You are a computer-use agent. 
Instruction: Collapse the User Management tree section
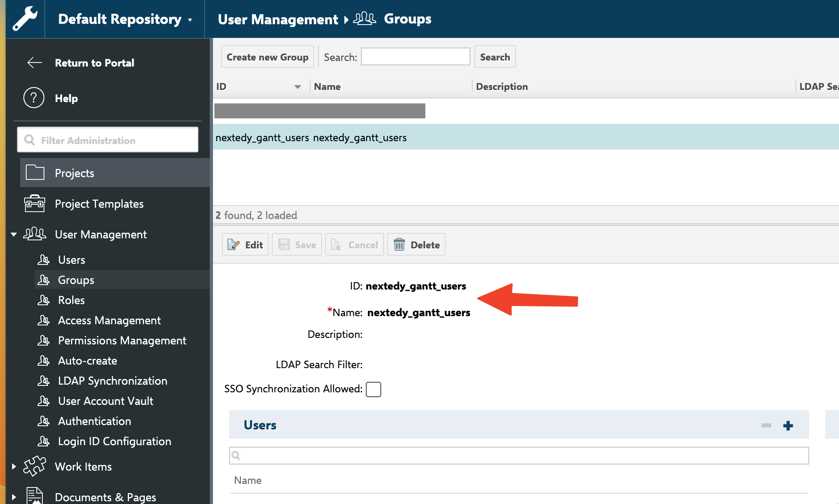tap(14, 234)
